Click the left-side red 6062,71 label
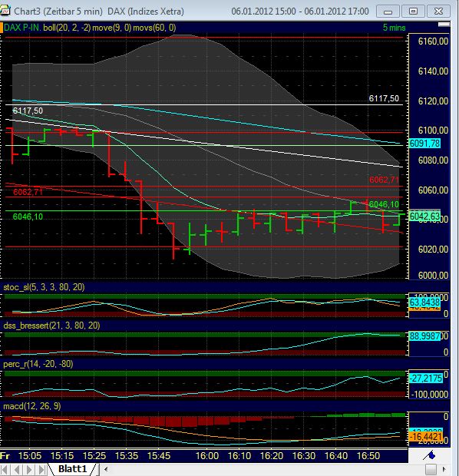 [x=28, y=192]
